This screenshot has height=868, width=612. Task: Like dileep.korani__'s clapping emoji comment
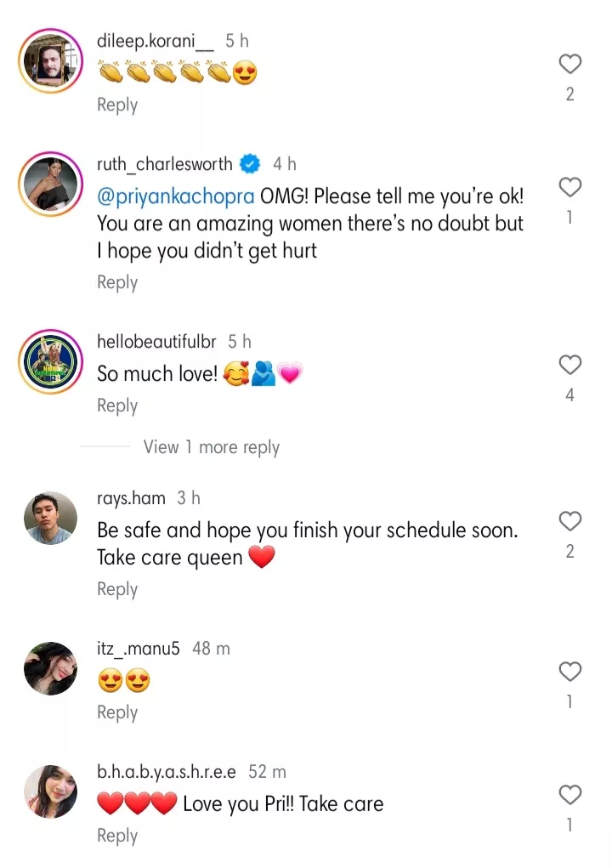click(569, 64)
